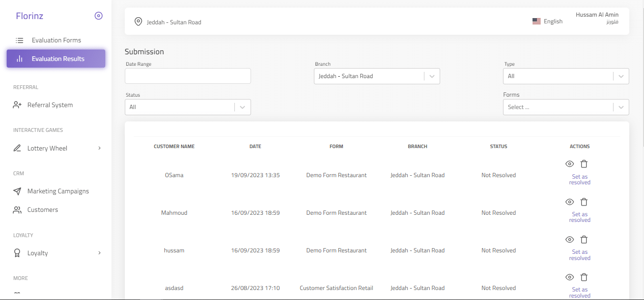Click the location pin icon in header
The height and width of the screenshot is (300, 644).
click(x=138, y=21)
